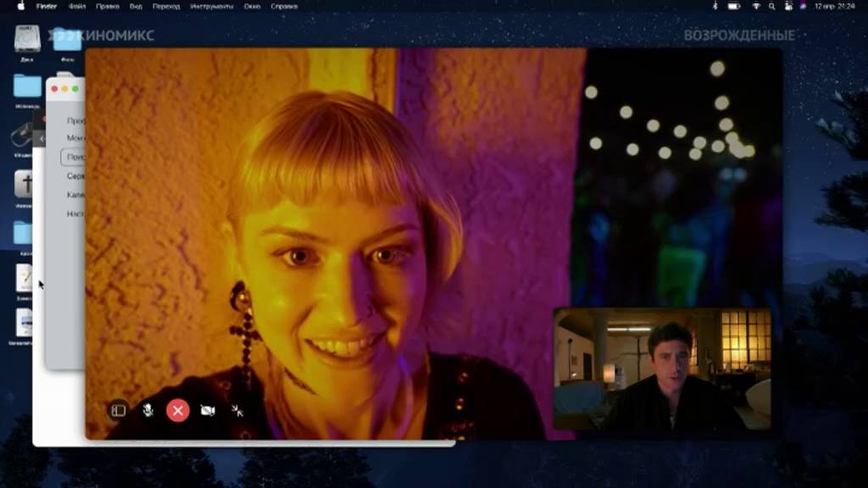Screen dimensions: 868x488
Task: Open the Файл menu in the menu bar
Action: click(77, 7)
